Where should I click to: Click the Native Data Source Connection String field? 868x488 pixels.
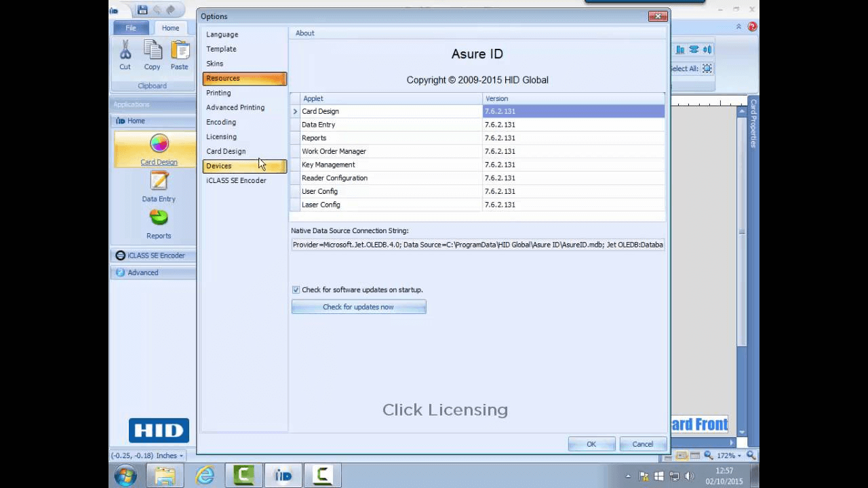(x=478, y=245)
